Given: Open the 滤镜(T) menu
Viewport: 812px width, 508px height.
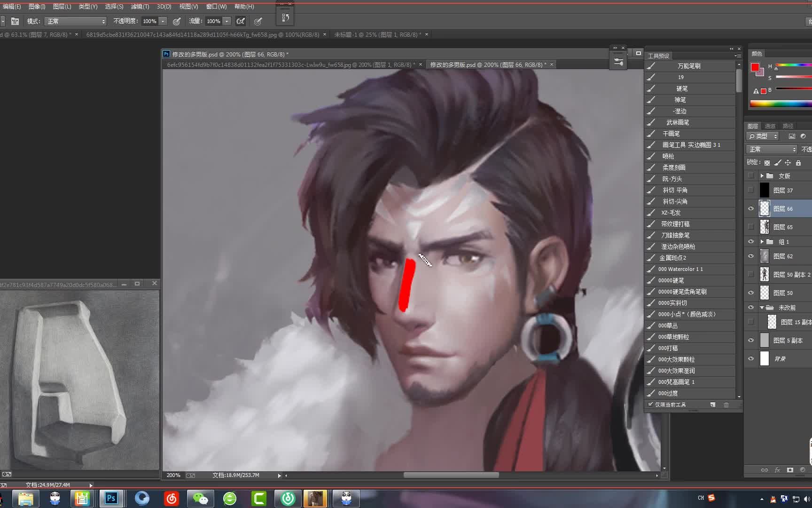Looking at the screenshot, I should pos(140,7).
